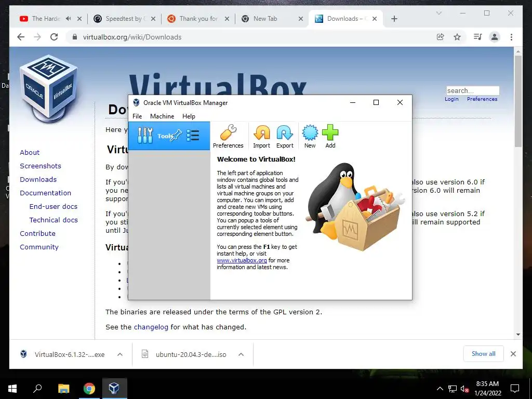This screenshot has width=532, height=399.
Task: Open Windows taskbar search
Action: point(37,388)
